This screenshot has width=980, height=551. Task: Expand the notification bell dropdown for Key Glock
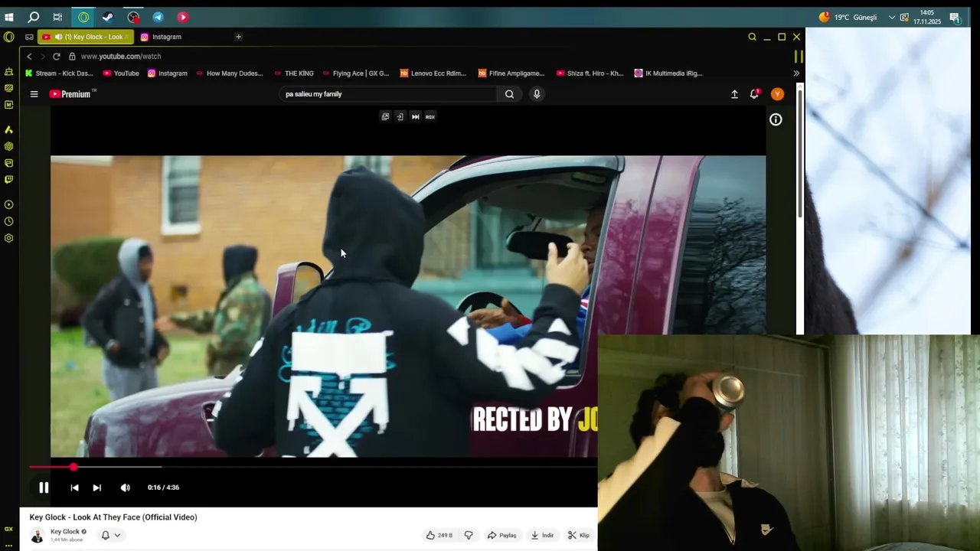pos(111,535)
